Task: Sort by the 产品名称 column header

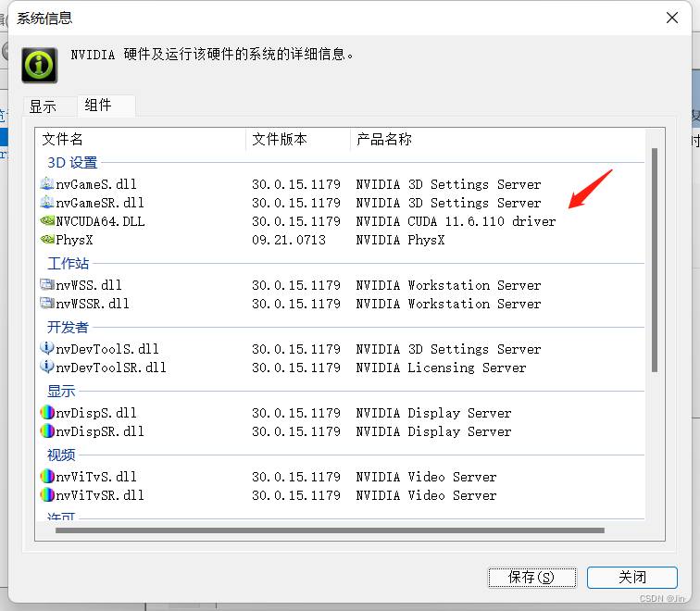Action: coord(498,139)
